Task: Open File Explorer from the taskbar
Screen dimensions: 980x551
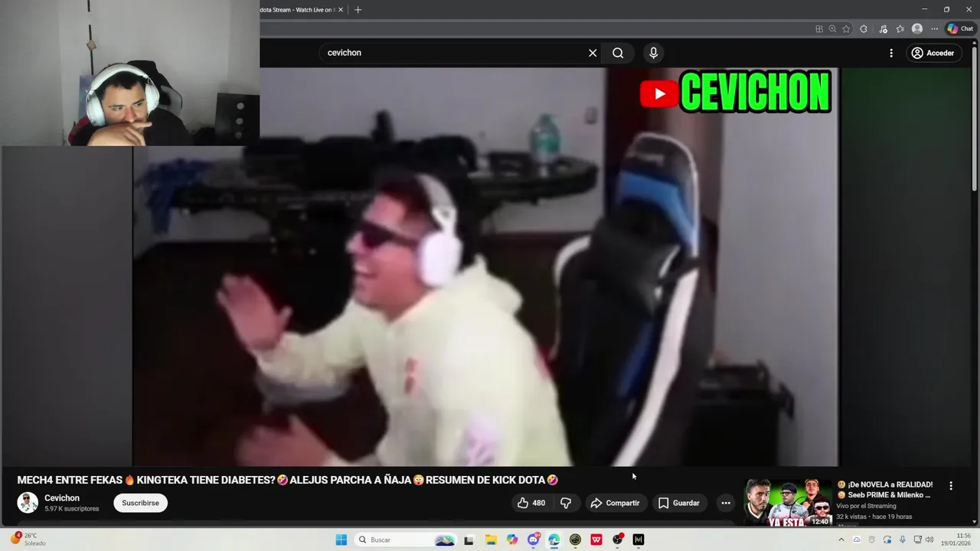Action: coord(491,540)
